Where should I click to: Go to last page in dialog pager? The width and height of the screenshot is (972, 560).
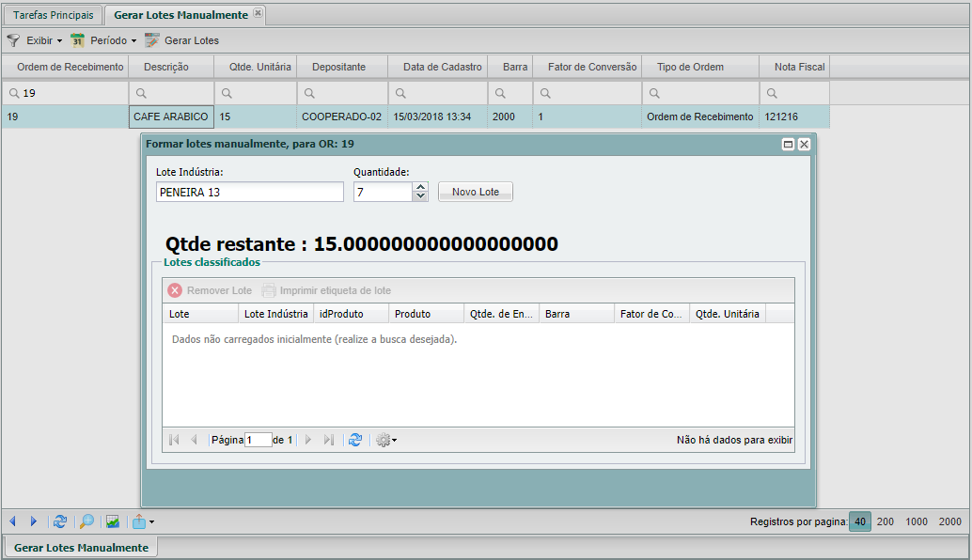pyautogui.click(x=329, y=440)
